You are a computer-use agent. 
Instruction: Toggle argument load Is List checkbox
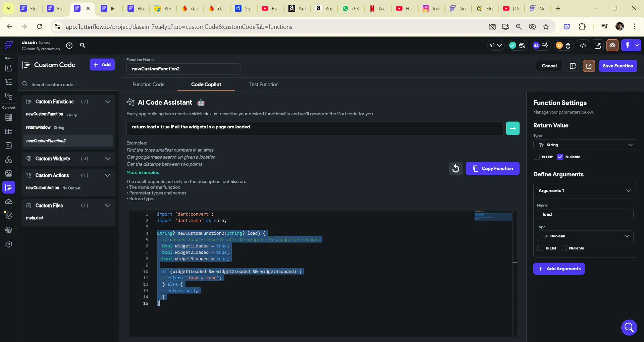coord(540,248)
